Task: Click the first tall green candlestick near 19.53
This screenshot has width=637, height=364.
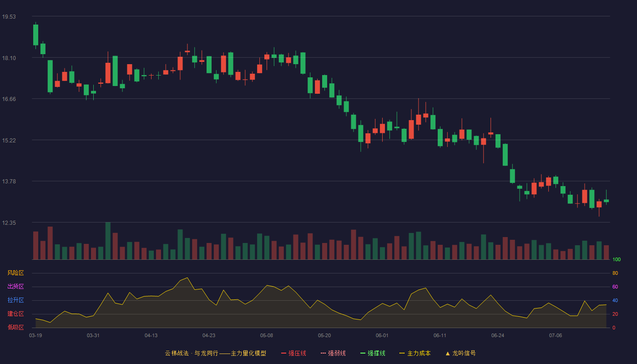Action: [35, 35]
